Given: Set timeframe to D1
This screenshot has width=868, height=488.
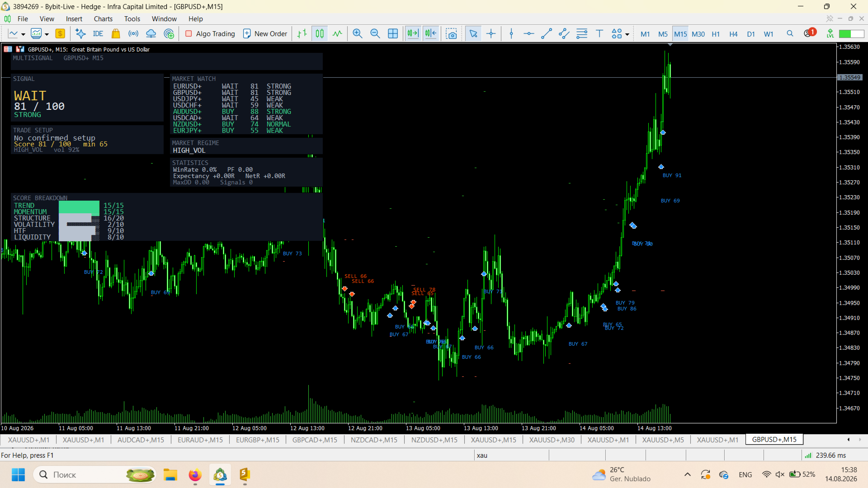Looking at the screenshot, I should [x=751, y=34].
